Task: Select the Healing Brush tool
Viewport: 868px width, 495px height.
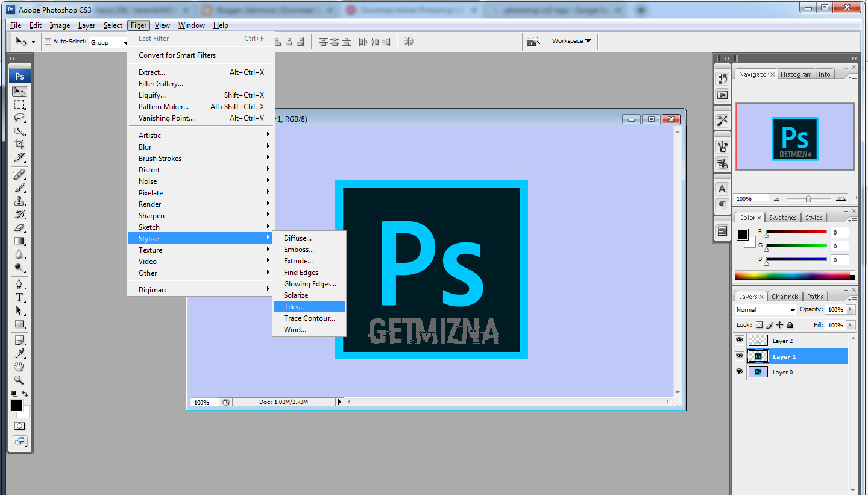Action: tap(20, 174)
